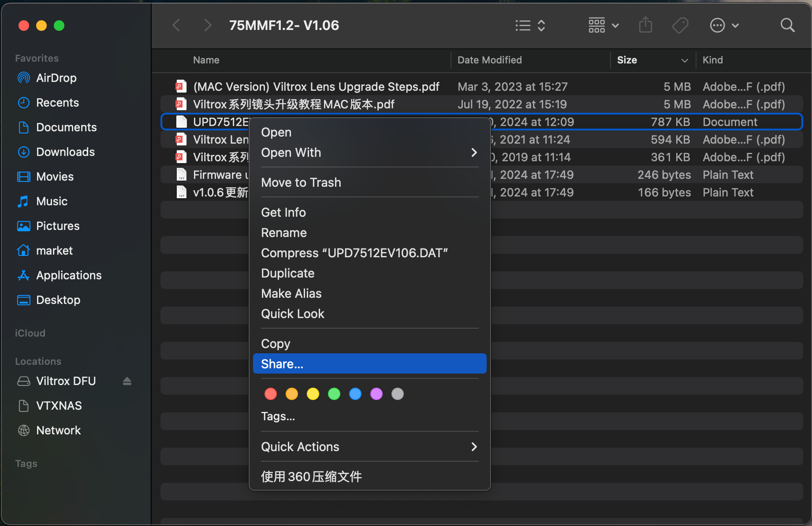Click the Finder search magnifier icon
Screen dimensions: 812x526
(787, 26)
